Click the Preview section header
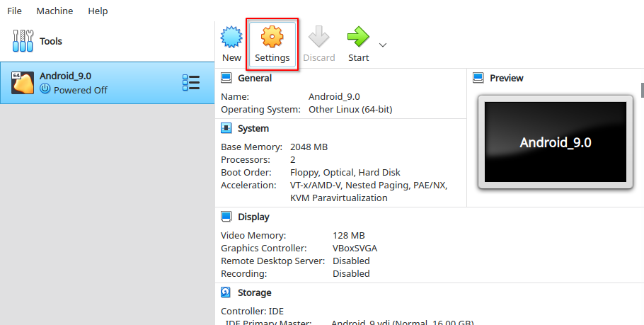Screen dimensions: 644x325 [x=507, y=78]
